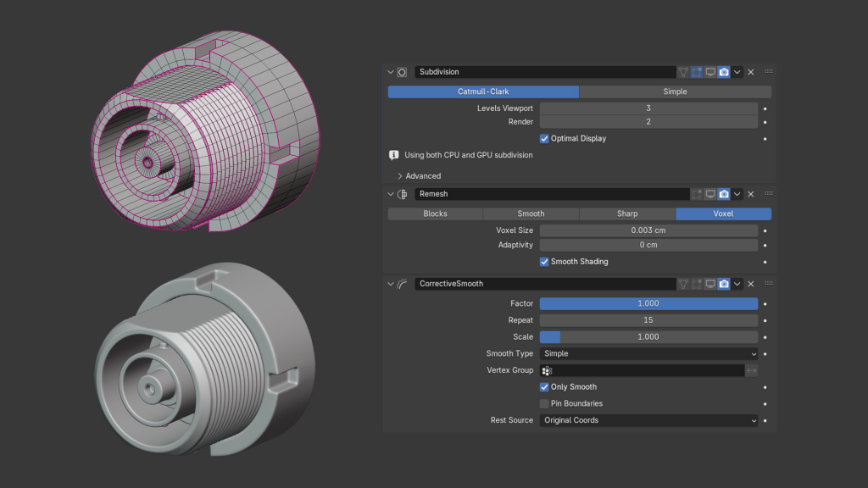The height and width of the screenshot is (488, 868).
Task: Switch Remesh mode to Sharp
Action: point(627,213)
